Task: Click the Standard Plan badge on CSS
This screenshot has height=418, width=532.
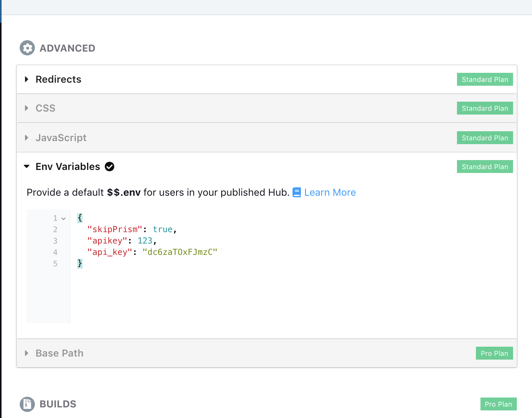Action: 485,108
